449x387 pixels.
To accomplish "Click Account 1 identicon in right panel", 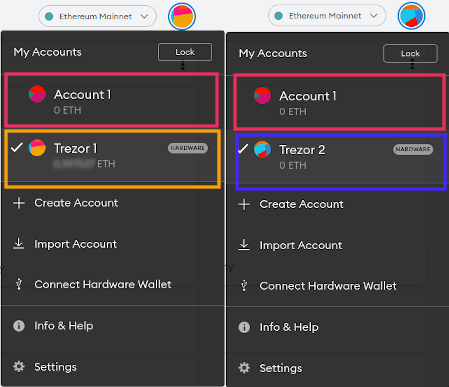I will point(263,95).
